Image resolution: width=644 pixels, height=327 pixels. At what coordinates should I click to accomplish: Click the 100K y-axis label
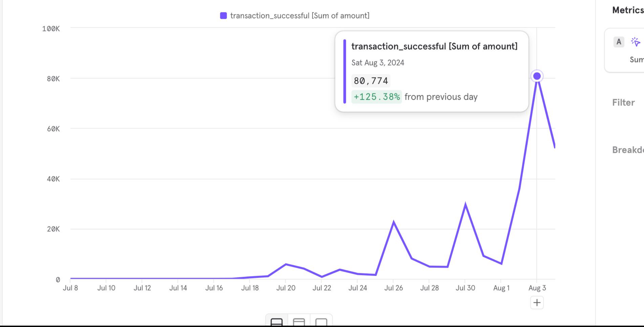click(x=51, y=29)
